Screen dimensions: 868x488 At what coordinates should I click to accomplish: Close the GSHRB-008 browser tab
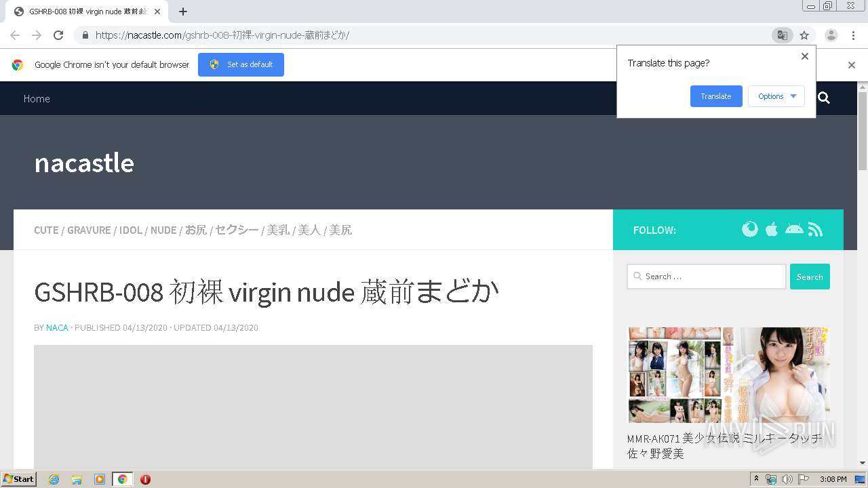(157, 12)
